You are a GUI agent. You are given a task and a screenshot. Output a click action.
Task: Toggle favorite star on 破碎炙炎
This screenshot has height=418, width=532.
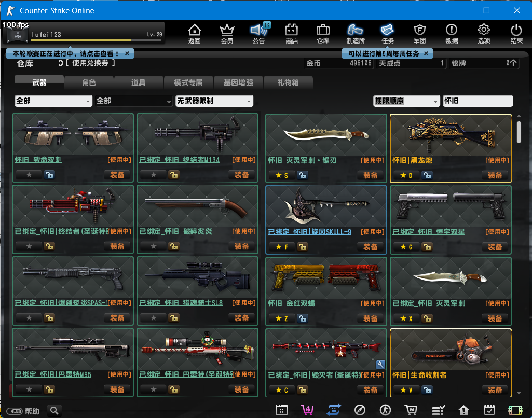[x=153, y=246]
